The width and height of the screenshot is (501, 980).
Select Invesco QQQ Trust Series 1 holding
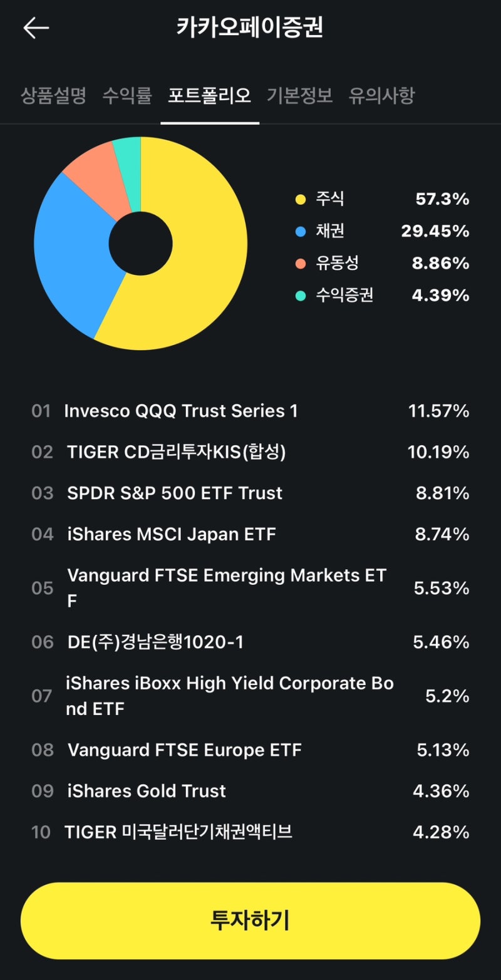pyautogui.click(x=250, y=411)
